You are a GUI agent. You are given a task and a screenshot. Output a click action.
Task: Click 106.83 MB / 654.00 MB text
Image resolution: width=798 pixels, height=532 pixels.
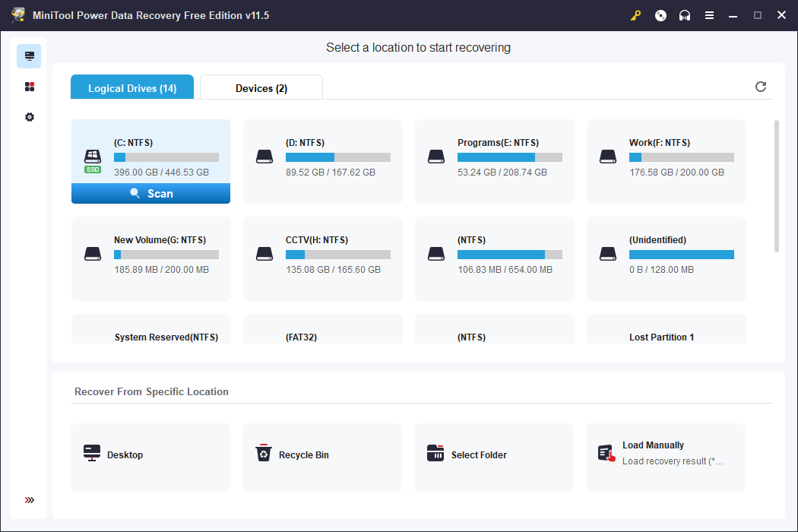505,269
